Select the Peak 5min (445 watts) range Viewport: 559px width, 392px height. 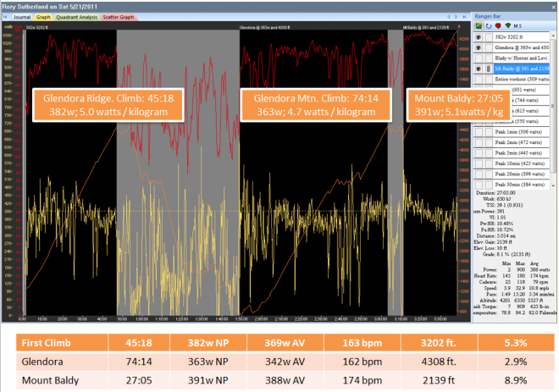[x=520, y=152]
